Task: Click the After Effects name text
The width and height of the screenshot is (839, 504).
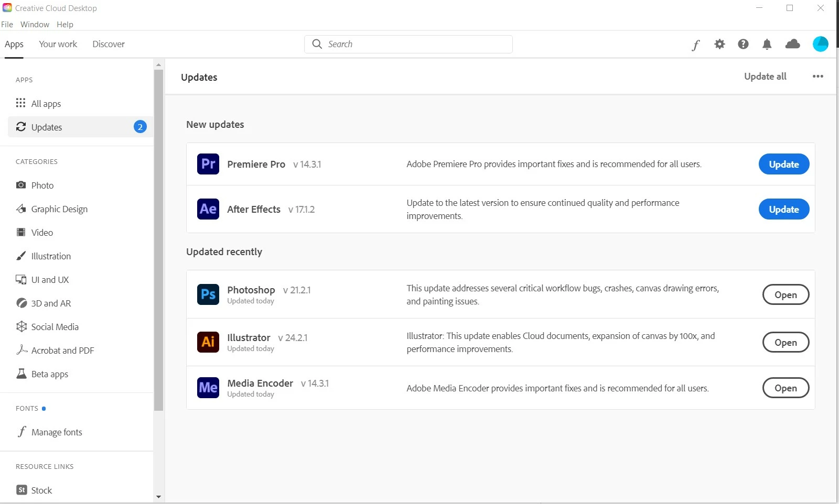Action: click(254, 209)
